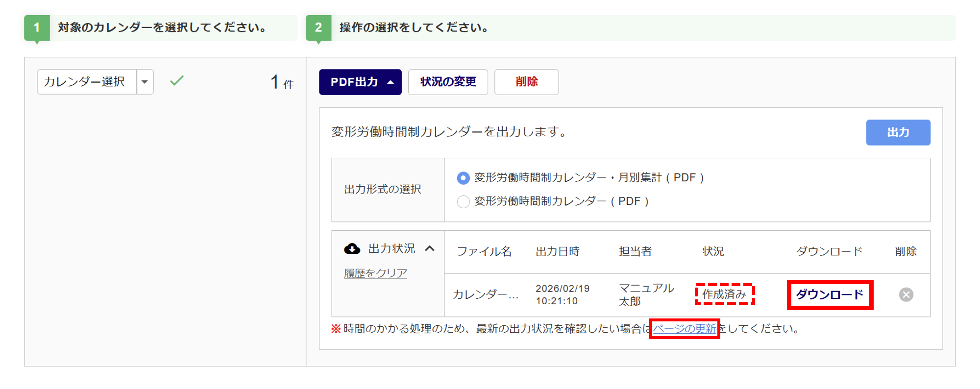Screen dimensions: 980x389
Task: Click the step 2 green number badge
Action: [318, 28]
